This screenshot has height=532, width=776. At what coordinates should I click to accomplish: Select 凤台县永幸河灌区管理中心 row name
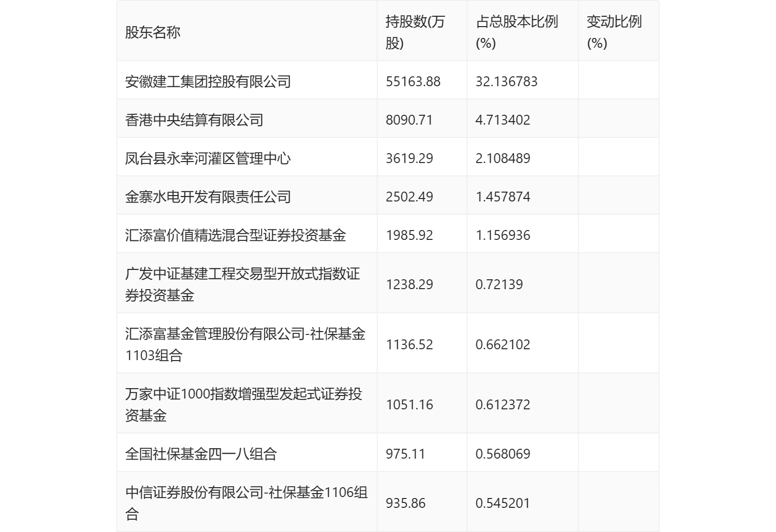pyautogui.click(x=208, y=158)
